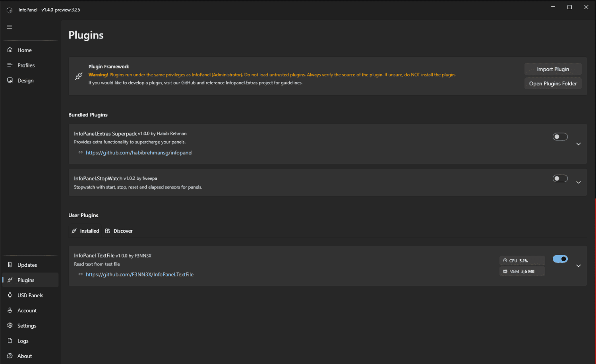Click the MEM 3,6 MB usage badge
The image size is (596, 364).
[x=522, y=272]
